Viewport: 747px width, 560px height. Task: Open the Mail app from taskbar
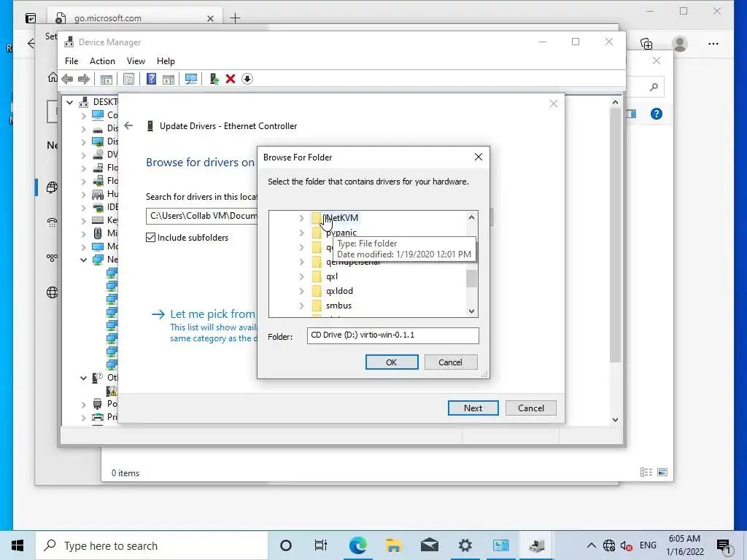click(429, 545)
